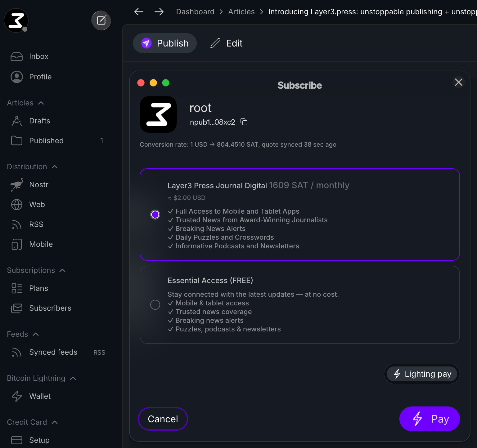Screen dimensions: 477x448
Task: Select Layer3 Press Journal Digital plan
Action: click(x=155, y=215)
